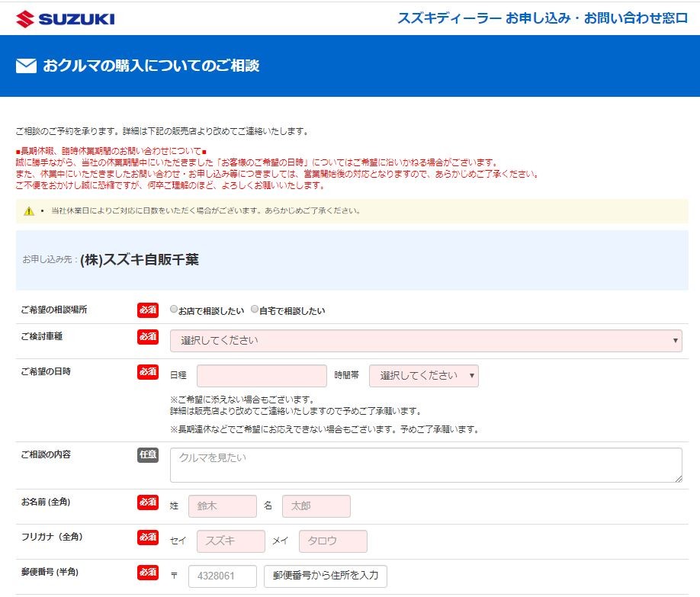The height and width of the screenshot is (597, 700).
Task: Select '自宅で相談したい' radio button
Action: point(255,309)
